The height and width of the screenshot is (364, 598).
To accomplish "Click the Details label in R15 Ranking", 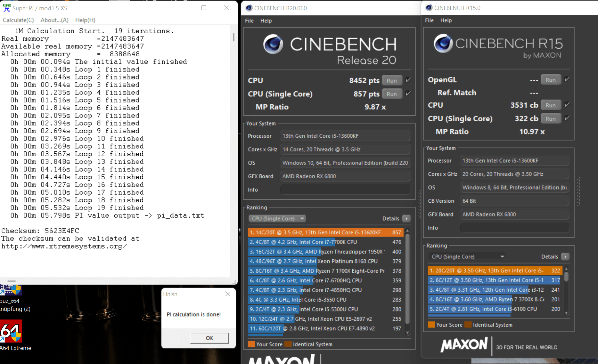I will pyautogui.click(x=550, y=256).
